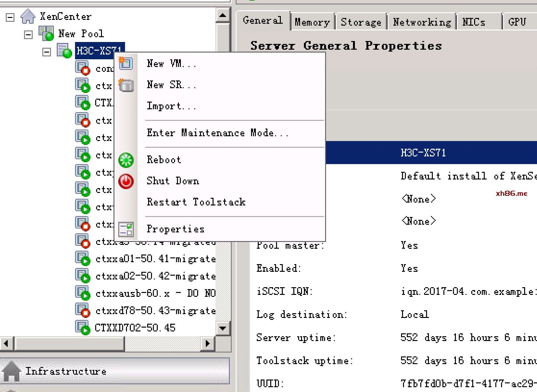Click the horizontal scrollbar right arrow
Image resolution: width=537 pixels, height=392 pixels.
click(207, 344)
